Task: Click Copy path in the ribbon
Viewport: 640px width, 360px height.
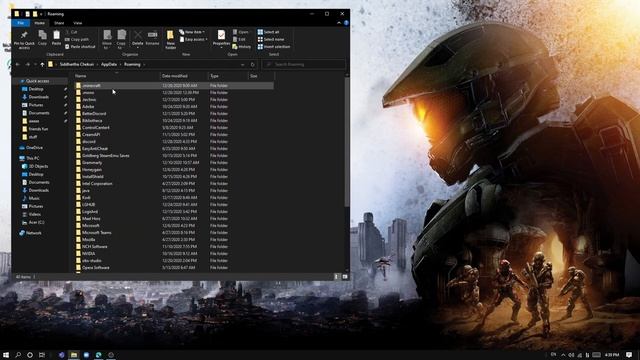Action: pos(77,39)
